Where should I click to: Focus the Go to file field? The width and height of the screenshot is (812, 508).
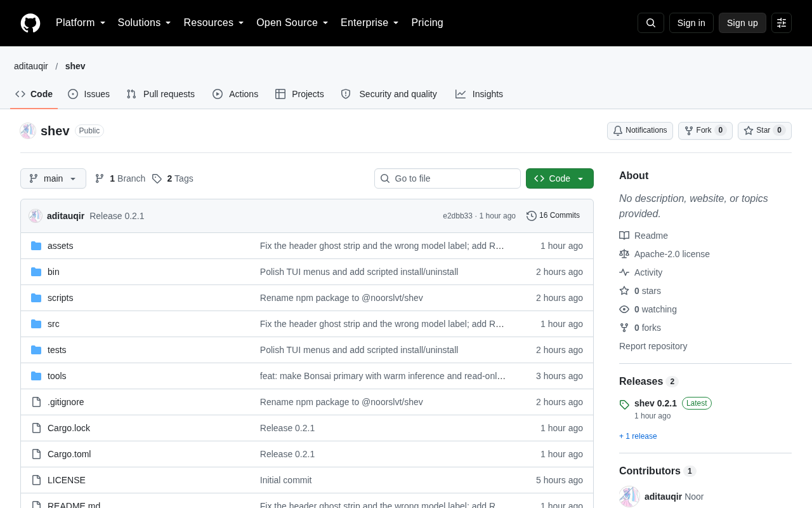coord(447,178)
